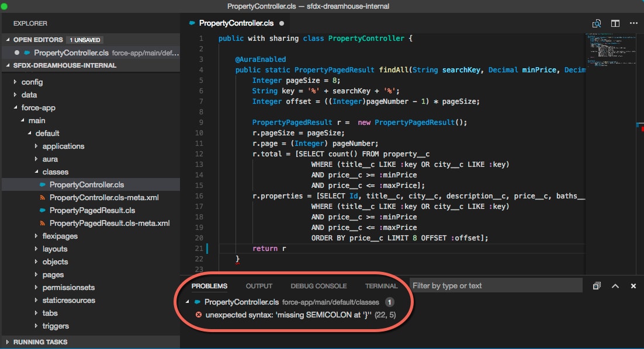Split the editor with the split icon
Viewport: 644px width, 349px height.
click(615, 23)
